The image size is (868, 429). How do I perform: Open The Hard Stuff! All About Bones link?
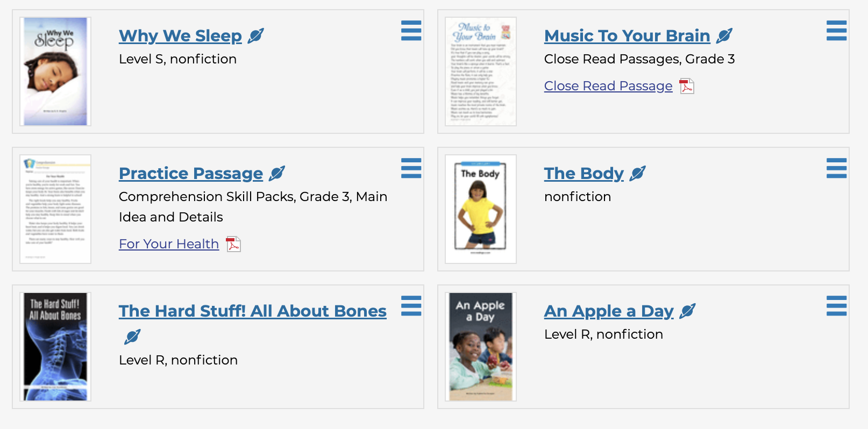(x=252, y=311)
